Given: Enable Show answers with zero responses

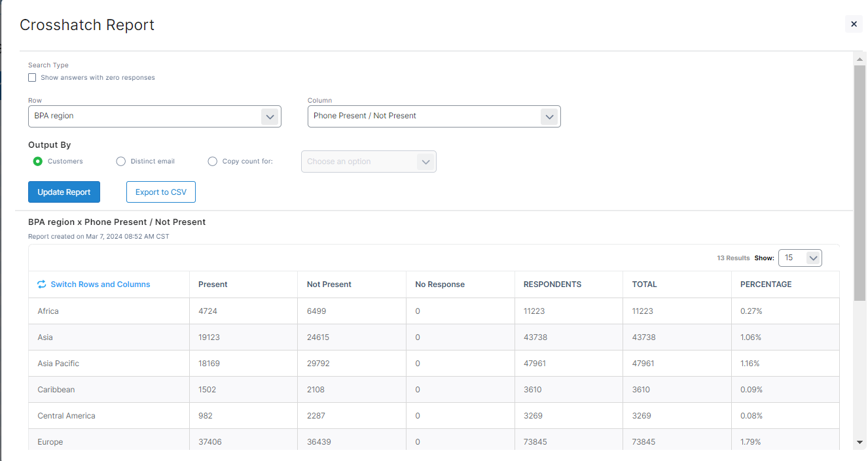Looking at the screenshot, I should click(x=32, y=78).
